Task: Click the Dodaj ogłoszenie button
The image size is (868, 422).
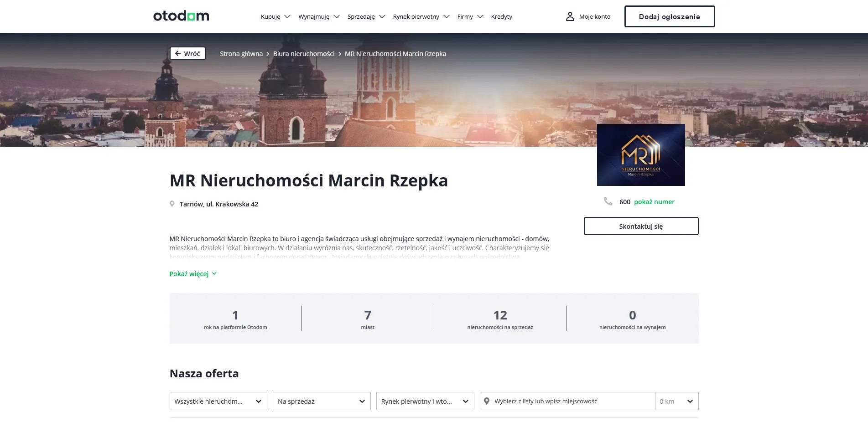Action: click(670, 16)
